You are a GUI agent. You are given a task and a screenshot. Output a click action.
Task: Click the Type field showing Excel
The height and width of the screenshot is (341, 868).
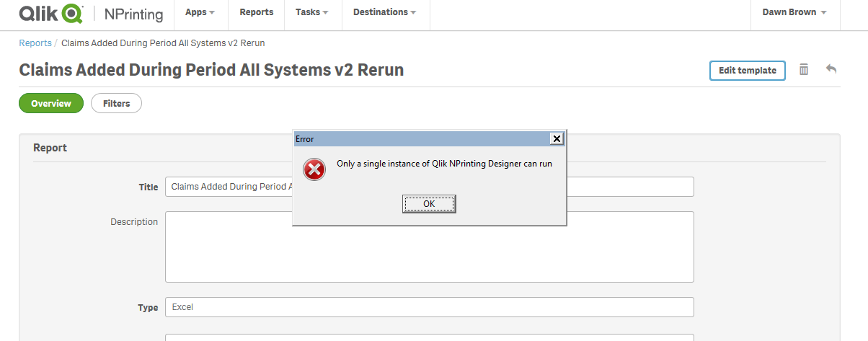[x=429, y=307]
